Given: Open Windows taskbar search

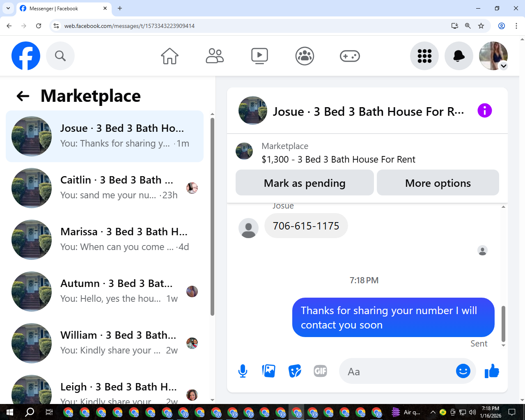Looking at the screenshot, I should (x=30, y=412).
